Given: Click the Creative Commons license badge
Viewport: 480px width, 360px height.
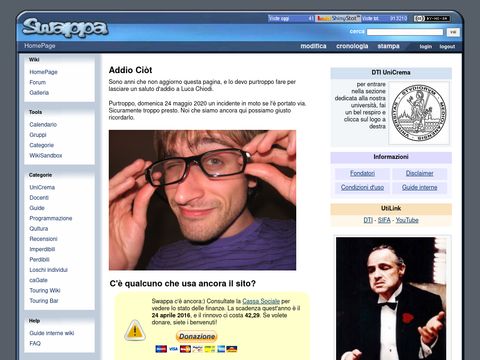Looking at the screenshot, I should [432, 18].
